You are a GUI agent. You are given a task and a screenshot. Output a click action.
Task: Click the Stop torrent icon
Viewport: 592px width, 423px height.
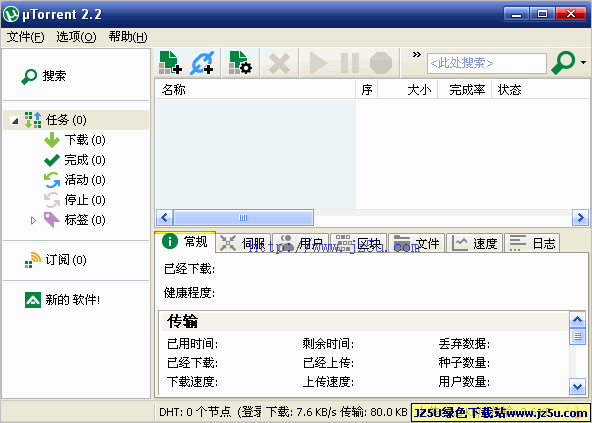381,63
